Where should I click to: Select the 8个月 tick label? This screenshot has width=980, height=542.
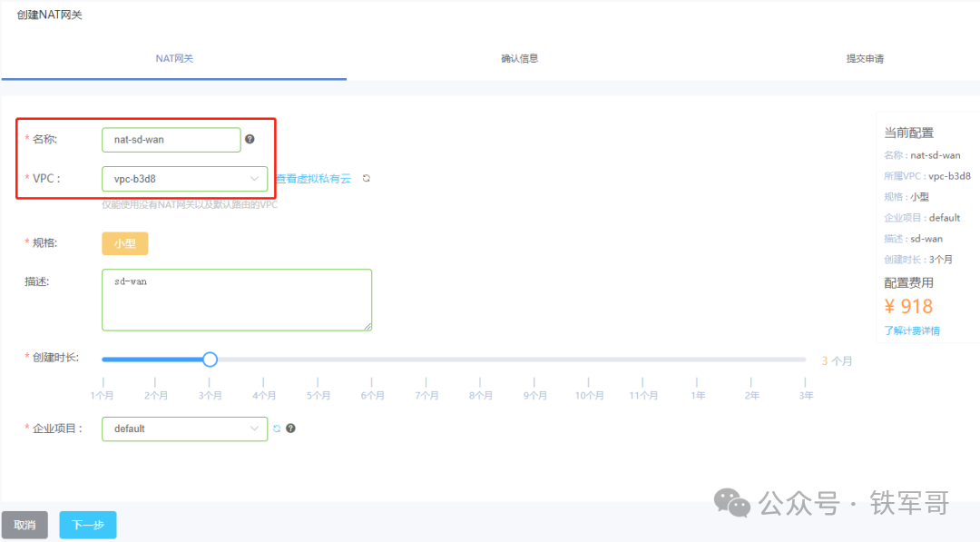(x=481, y=396)
